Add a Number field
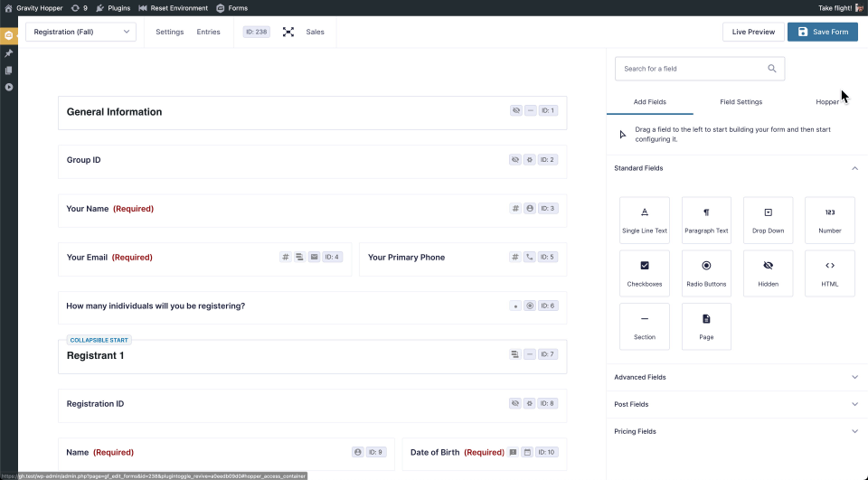This screenshot has height=480, width=868. pos(830,221)
